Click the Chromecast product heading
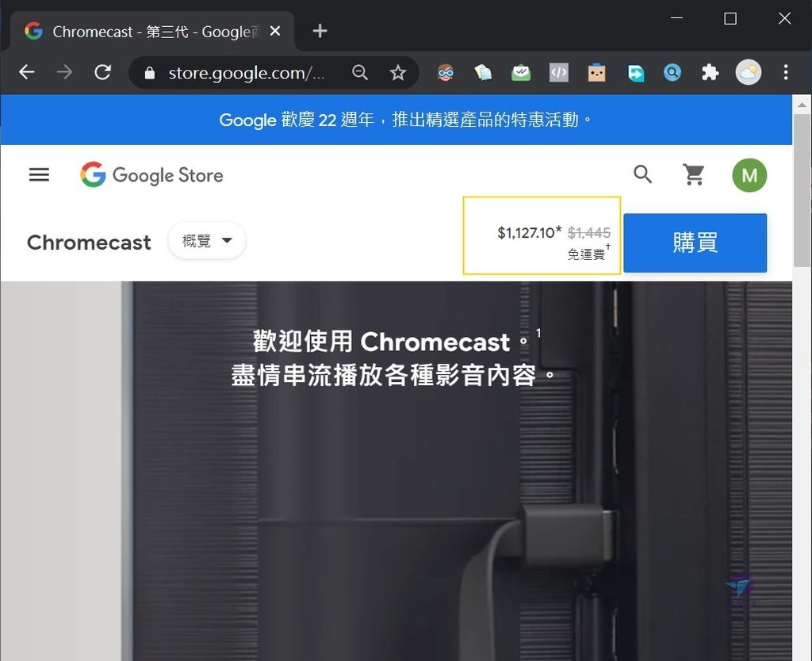Viewport: 812px width, 661px height. [89, 243]
